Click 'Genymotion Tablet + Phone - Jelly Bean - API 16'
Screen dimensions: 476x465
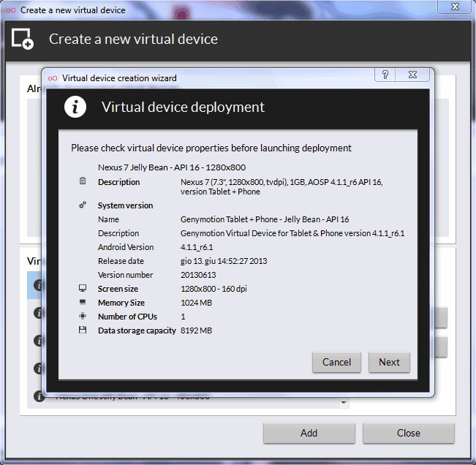(265, 219)
